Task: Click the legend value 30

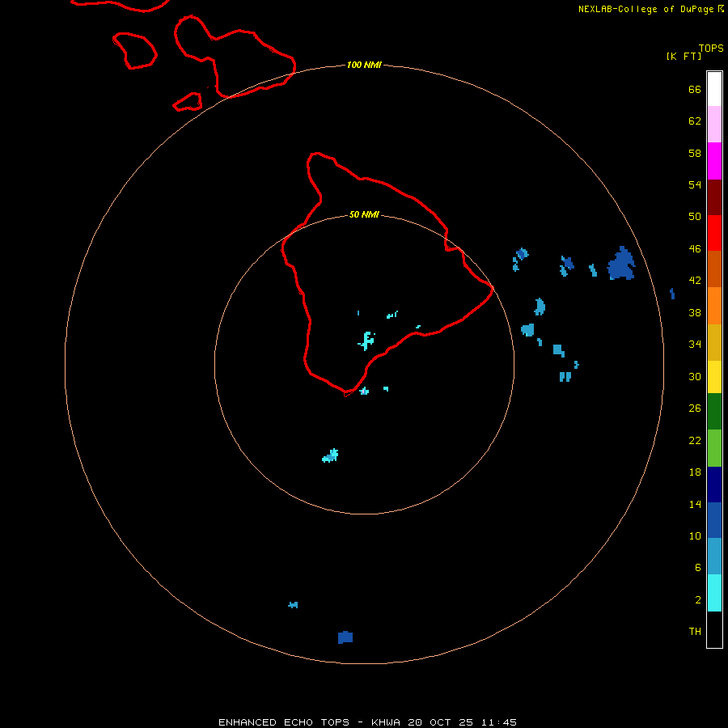Action: coord(695,376)
